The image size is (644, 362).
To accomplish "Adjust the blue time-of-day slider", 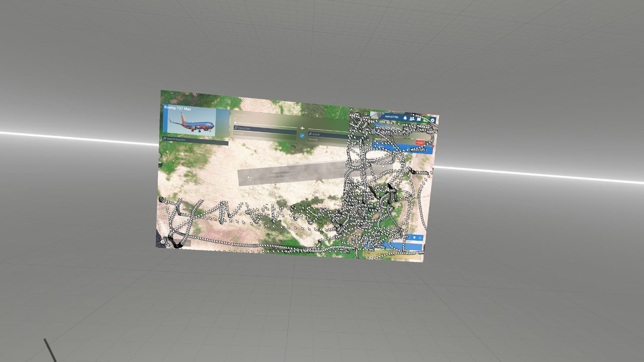I will click(402, 148).
